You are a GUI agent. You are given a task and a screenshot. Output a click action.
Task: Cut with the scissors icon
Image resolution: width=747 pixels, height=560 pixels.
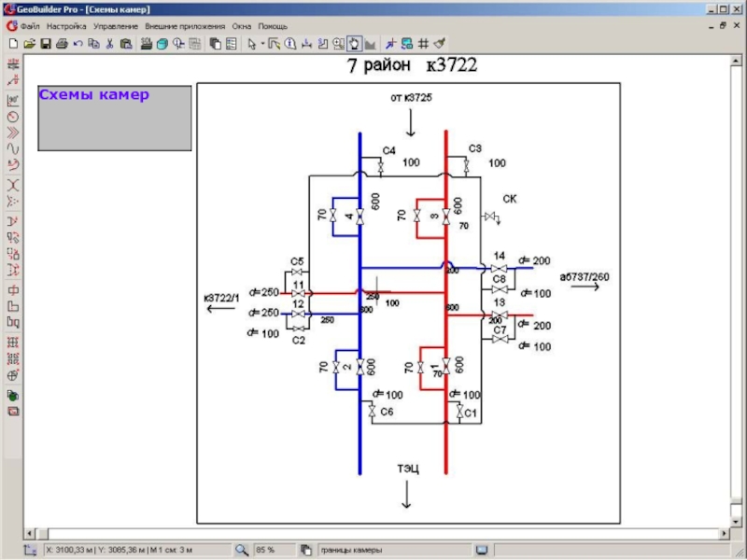tap(109, 43)
